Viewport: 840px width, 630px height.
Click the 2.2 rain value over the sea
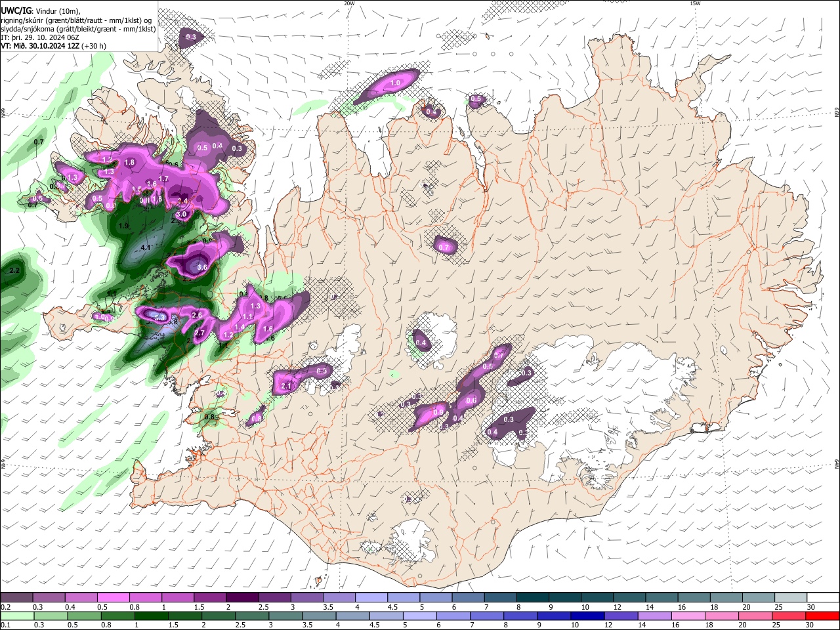coord(16,270)
